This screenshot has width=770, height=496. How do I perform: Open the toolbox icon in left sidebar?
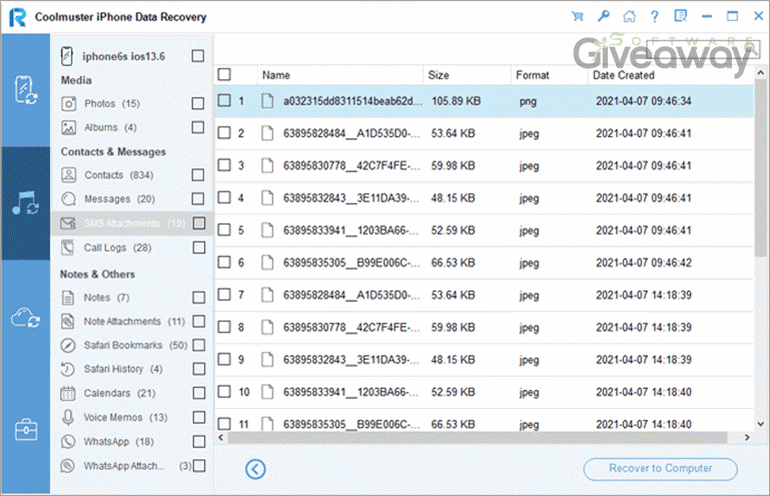coord(25,430)
